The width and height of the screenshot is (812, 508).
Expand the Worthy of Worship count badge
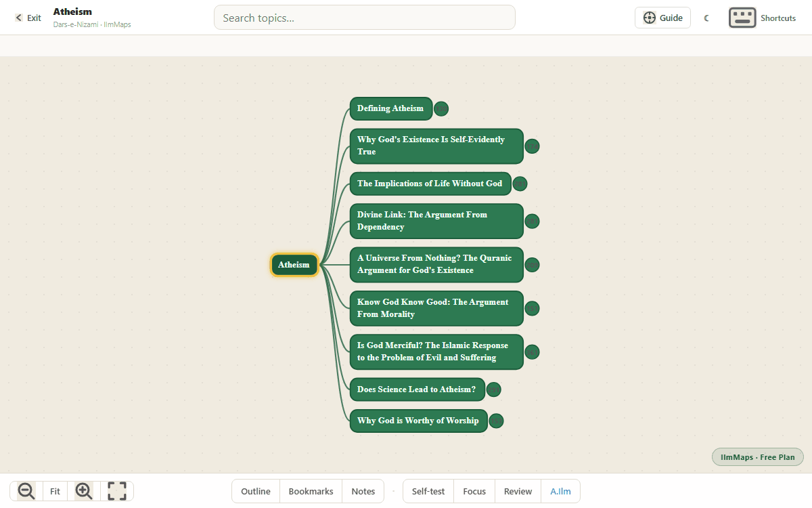pos(496,421)
